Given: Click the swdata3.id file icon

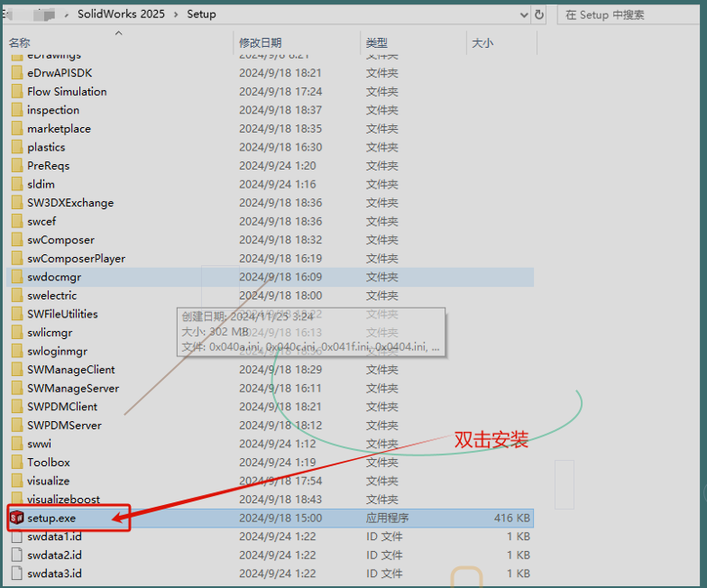Looking at the screenshot, I should coord(17,574).
